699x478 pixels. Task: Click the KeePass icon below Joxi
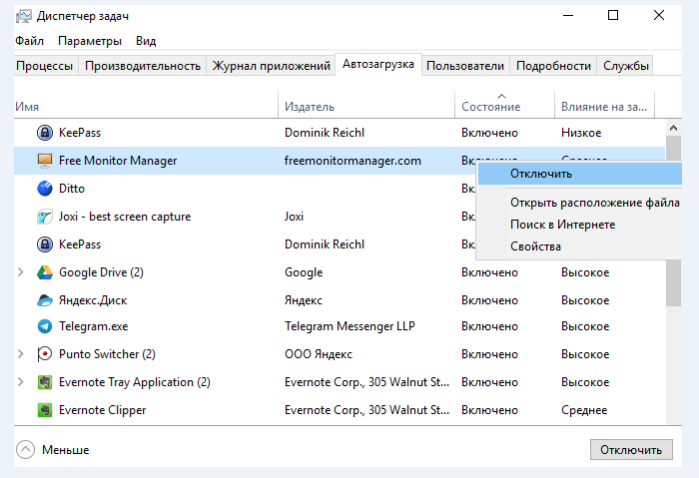45,244
